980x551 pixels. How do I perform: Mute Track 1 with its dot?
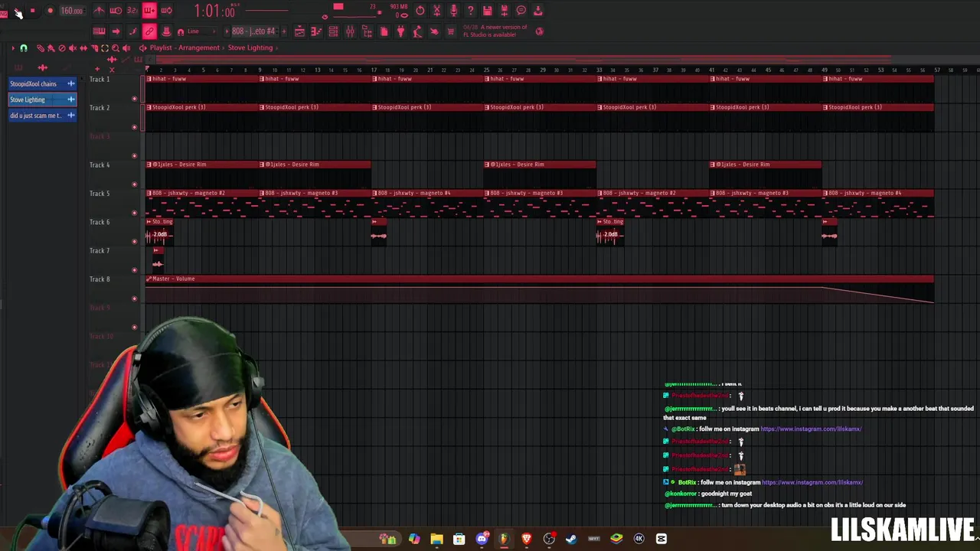click(135, 99)
